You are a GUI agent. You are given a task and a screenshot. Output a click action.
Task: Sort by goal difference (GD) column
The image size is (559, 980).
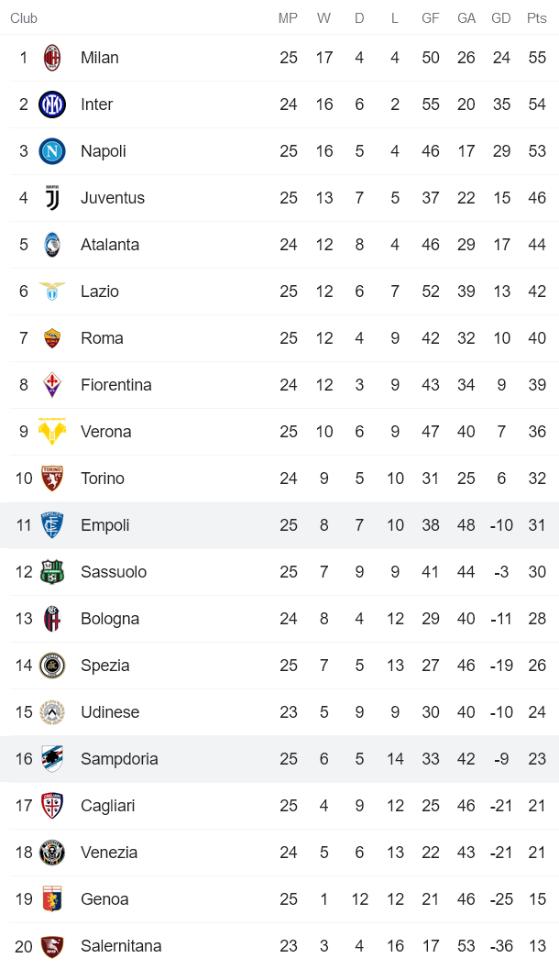pyautogui.click(x=501, y=17)
